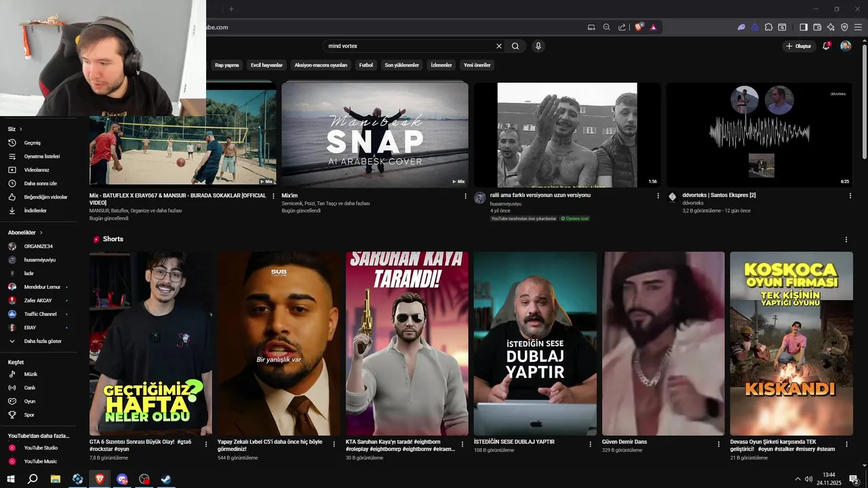868x488 pixels.
Task: Open options for GTA 6 Sızıntısı short
Action: click(206, 445)
